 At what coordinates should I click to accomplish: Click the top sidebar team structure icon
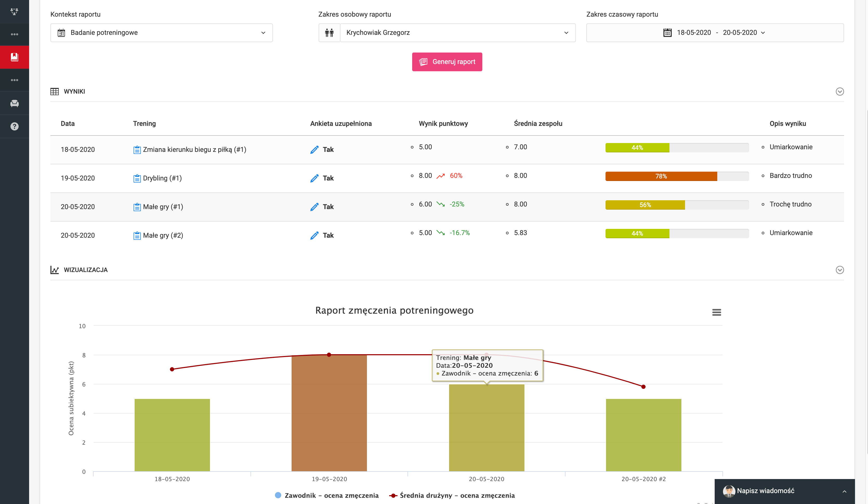(15, 12)
